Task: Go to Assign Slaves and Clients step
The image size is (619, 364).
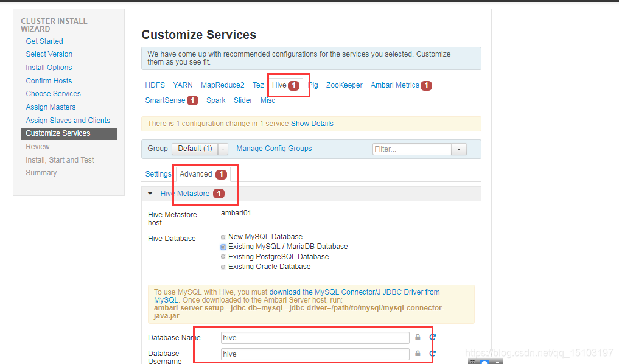Action: pyautogui.click(x=68, y=121)
